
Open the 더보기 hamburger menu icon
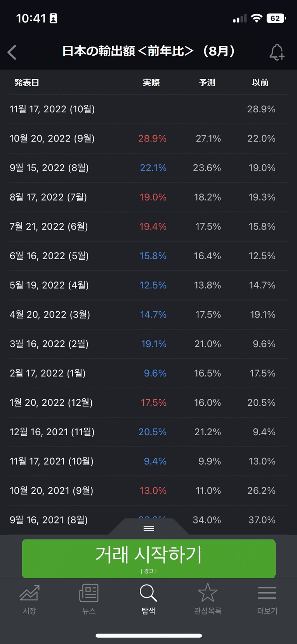click(x=267, y=593)
